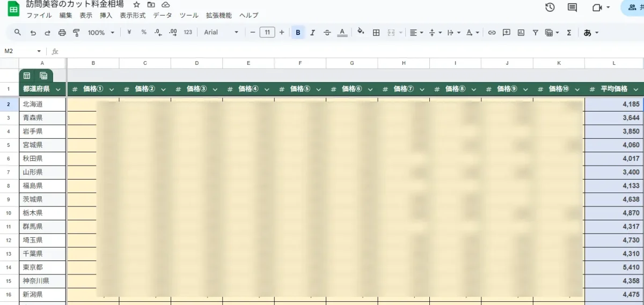Viewport: 644px width, 305px height.
Task: Click the table icon above column A
Action: point(27,76)
